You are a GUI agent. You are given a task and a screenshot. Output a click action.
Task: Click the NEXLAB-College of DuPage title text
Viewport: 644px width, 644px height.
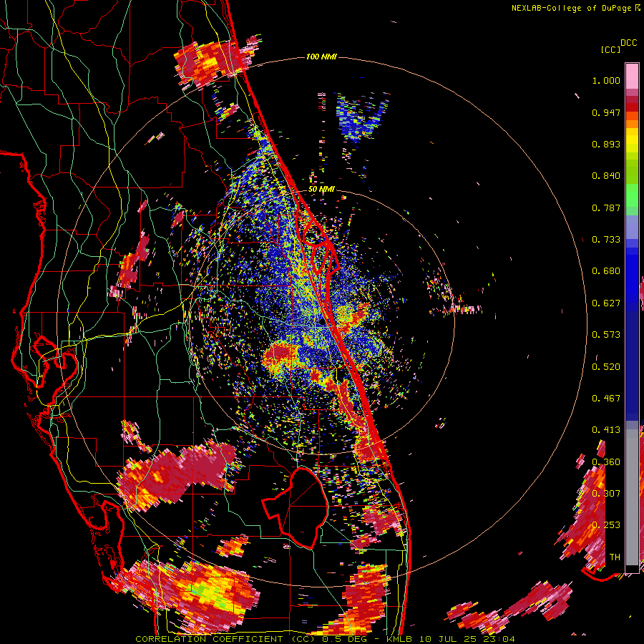571,8
